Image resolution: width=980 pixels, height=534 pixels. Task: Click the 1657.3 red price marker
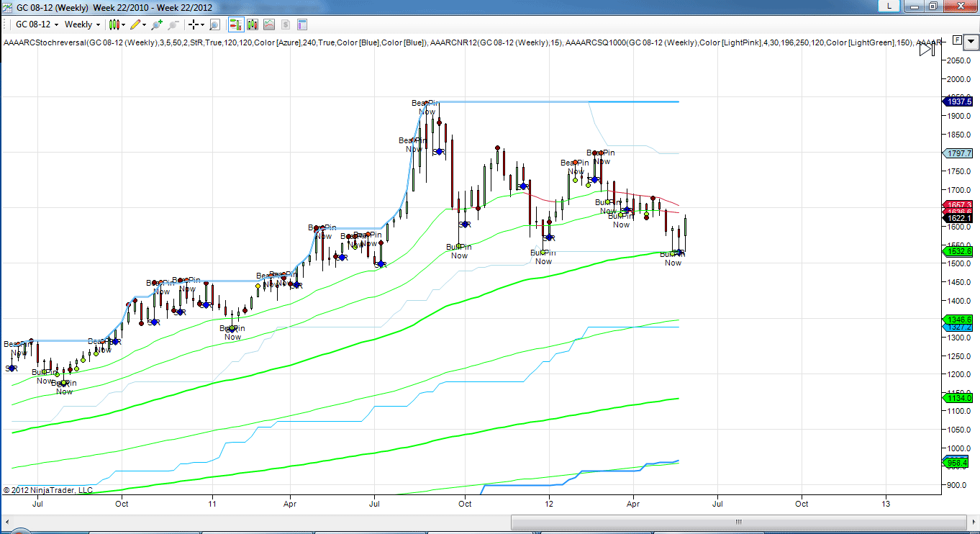click(x=956, y=205)
